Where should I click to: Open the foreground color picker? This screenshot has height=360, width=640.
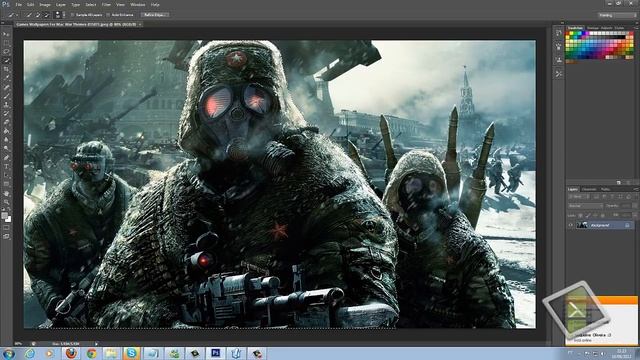[4, 216]
